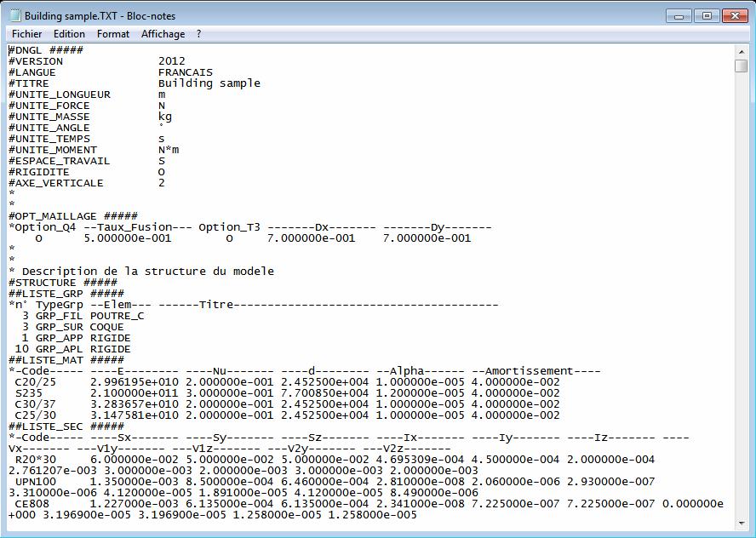This screenshot has width=756, height=538.
Task: Click the '#OPT_MAILLAGE #####' line
Action: pos(73,216)
